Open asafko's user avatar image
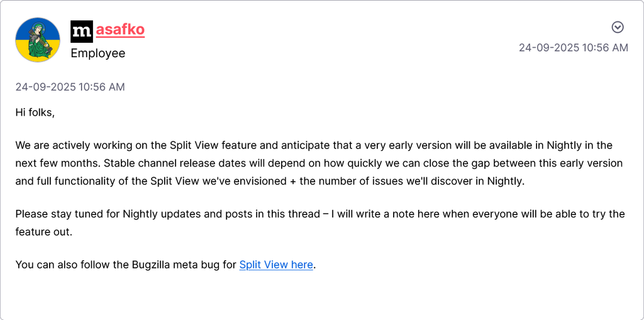644x320 pixels. pyautogui.click(x=38, y=40)
